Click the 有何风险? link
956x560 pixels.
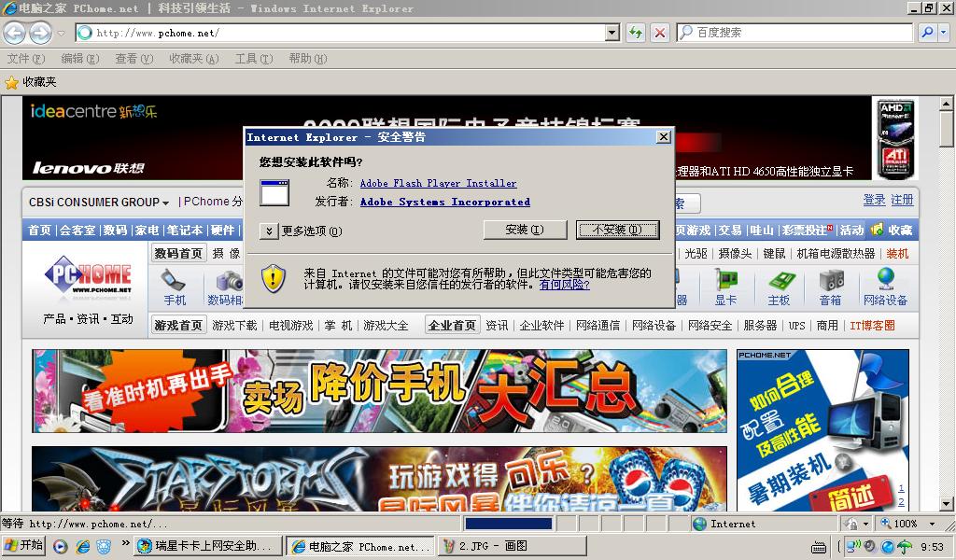564,285
